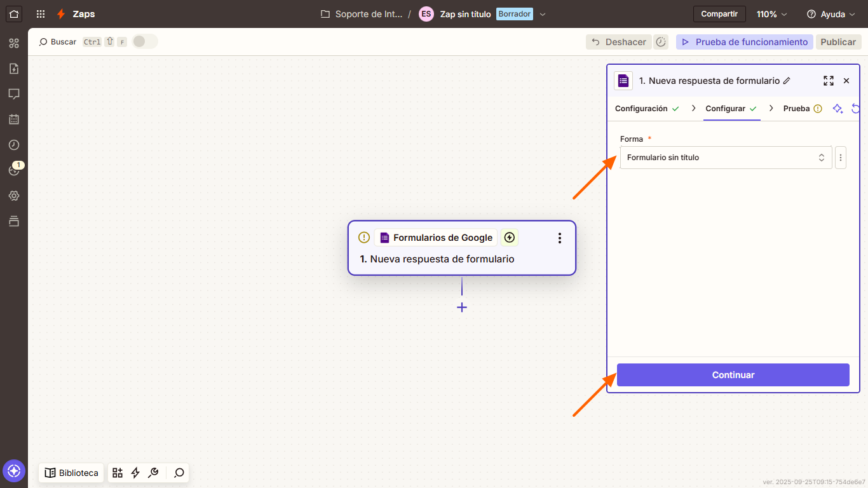Click the three-dot menu on Formularios de Google step
This screenshot has height=488, width=868.
pyautogui.click(x=559, y=238)
